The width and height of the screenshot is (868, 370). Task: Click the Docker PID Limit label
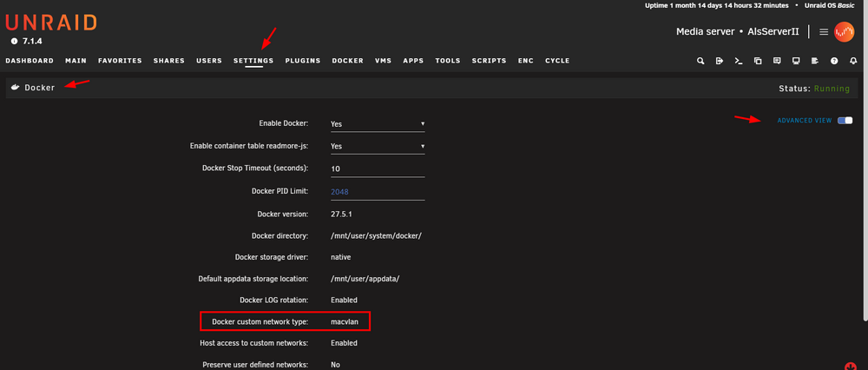[x=280, y=190]
